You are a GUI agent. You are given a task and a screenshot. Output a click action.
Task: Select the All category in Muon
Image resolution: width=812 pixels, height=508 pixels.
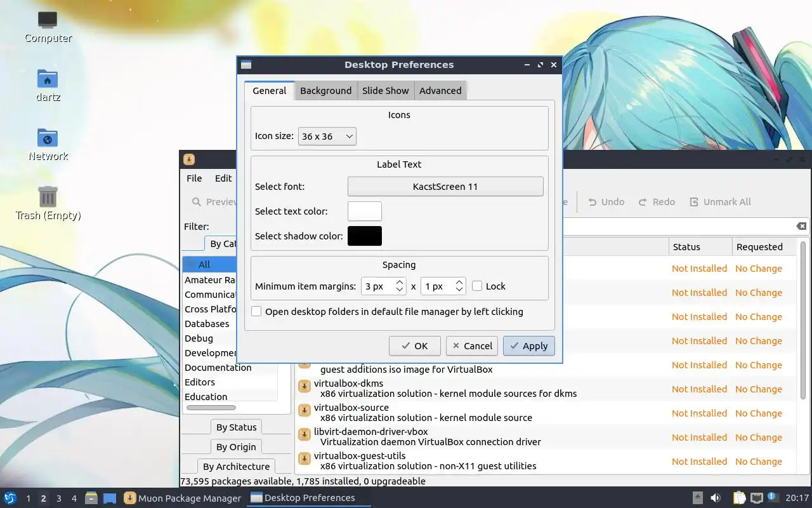coord(209,265)
